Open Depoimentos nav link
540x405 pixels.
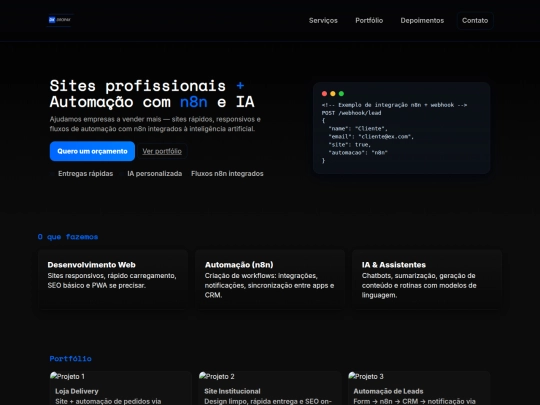click(422, 21)
